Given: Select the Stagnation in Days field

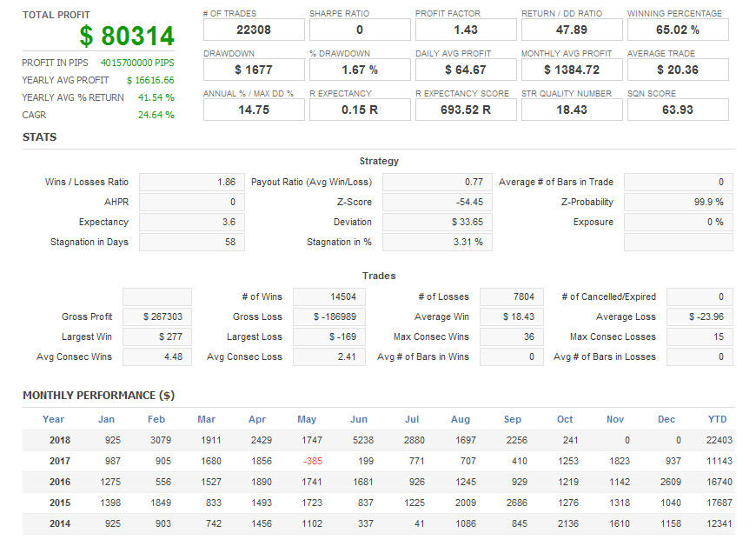Looking at the screenshot, I should pos(191,243).
